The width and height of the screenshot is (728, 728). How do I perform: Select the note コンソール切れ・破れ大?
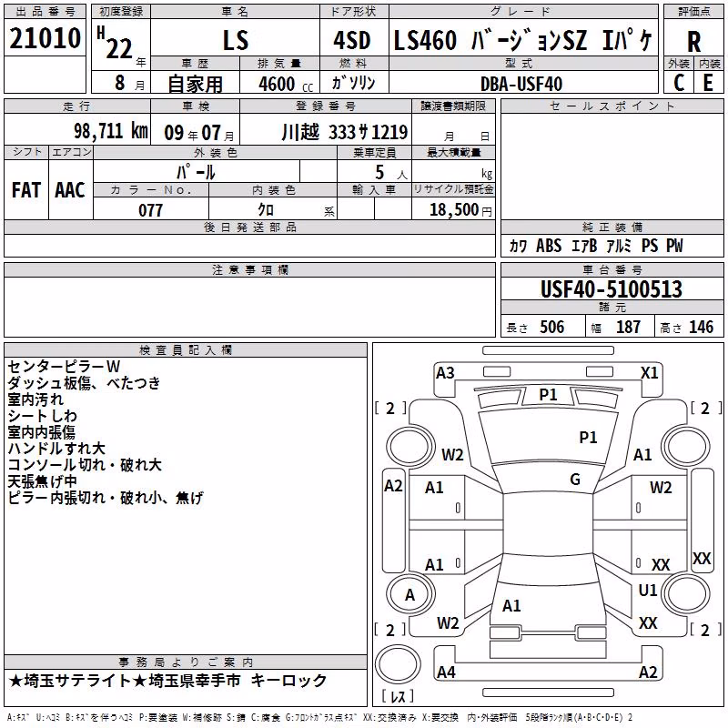85,465
